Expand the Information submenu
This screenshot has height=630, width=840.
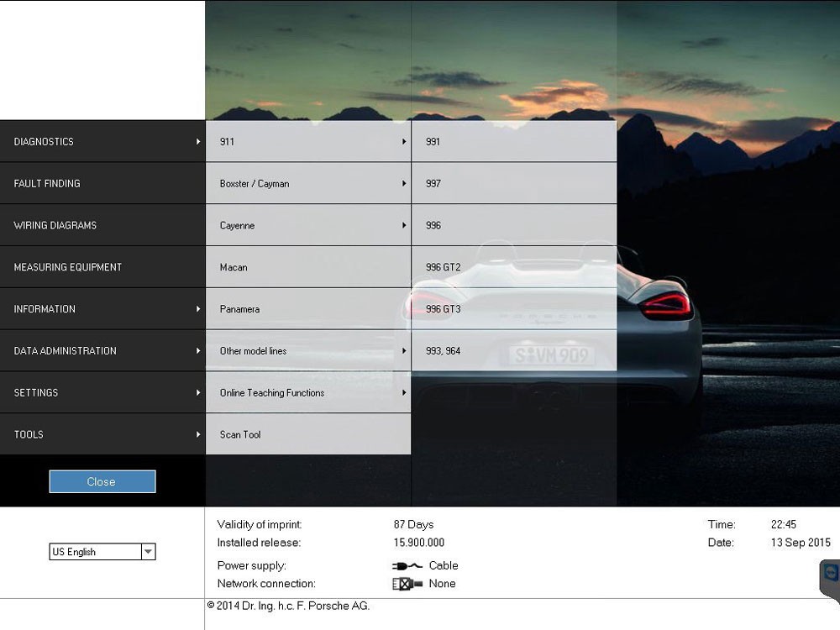pyautogui.click(x=102, y=309)
